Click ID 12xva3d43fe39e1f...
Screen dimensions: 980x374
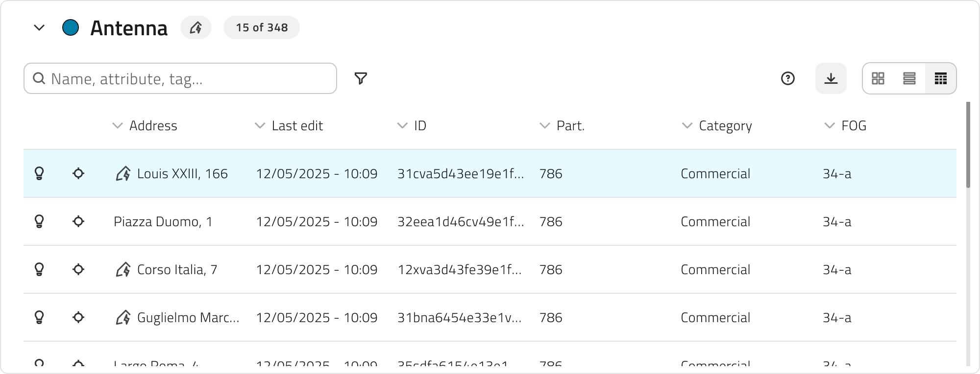click(x=460, y=270)
